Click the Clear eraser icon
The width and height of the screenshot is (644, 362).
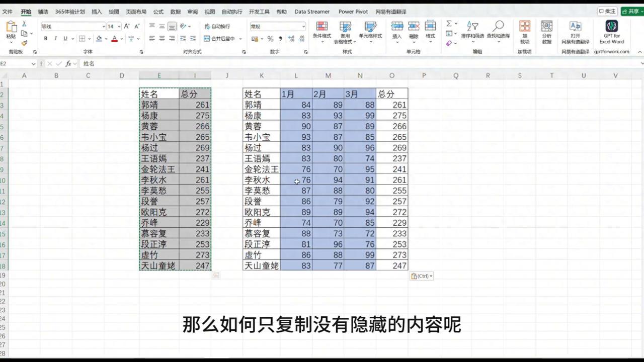pos(449,43)
